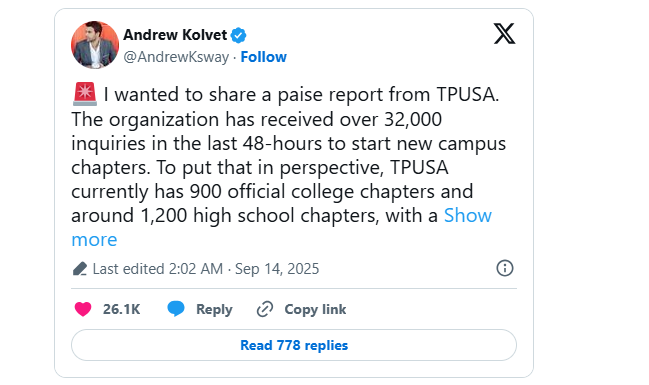Image resolution: width=649 pixels, height=385 pixels.
Task: Open the Sep 14, 2025 date
Action: (277, 269)
